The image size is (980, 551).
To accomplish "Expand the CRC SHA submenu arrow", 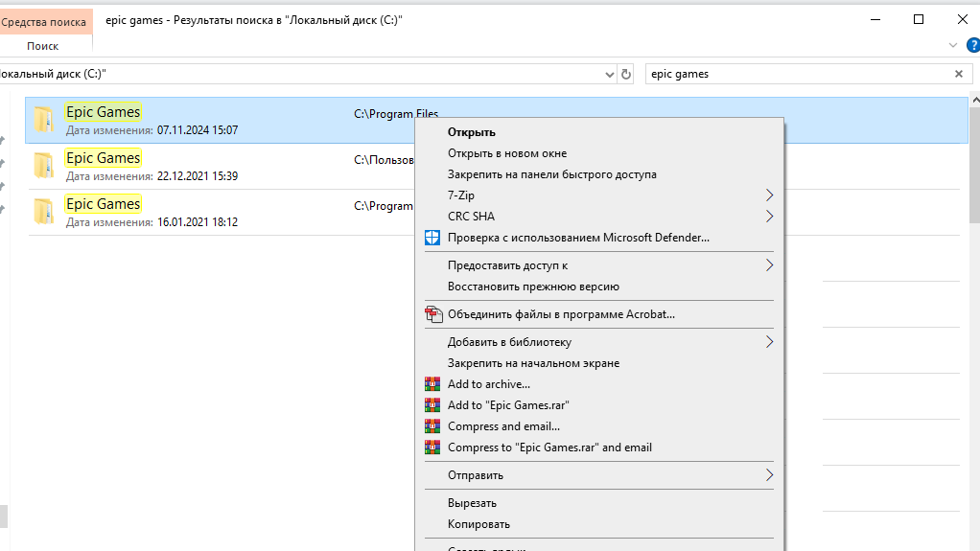I will tap(769, 217).
